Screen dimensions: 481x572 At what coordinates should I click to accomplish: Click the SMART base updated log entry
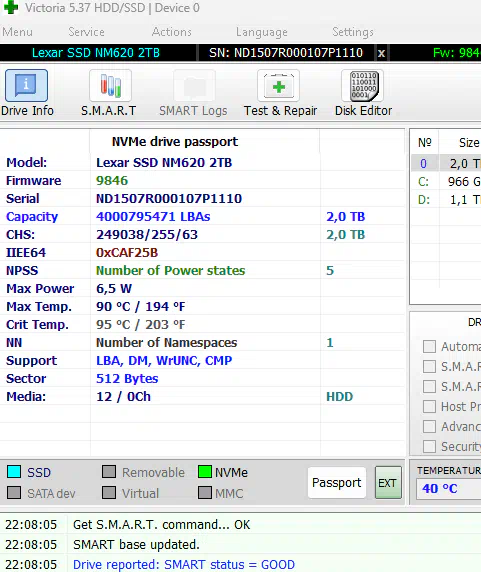[x=136, y=545]
